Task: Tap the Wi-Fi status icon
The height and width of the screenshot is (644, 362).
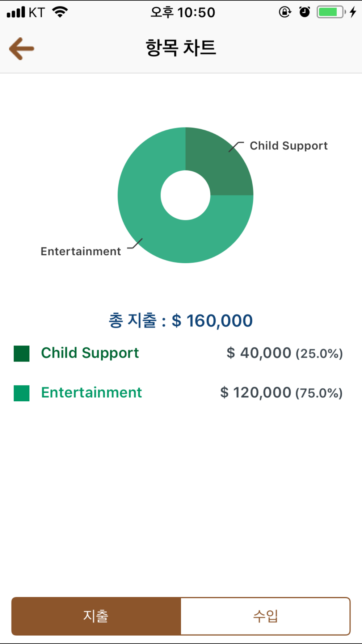Action: pyautogui.click(x=60, y=12)
